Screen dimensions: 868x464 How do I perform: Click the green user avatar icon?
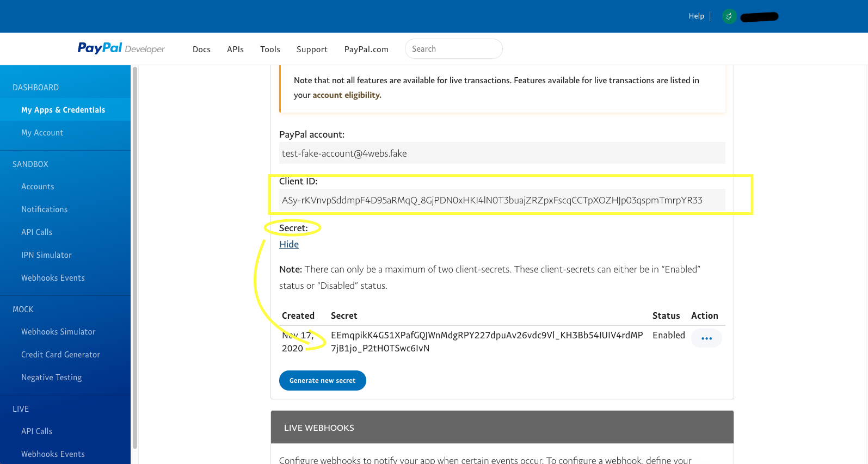pyautogui.click(x=729, y=16)
